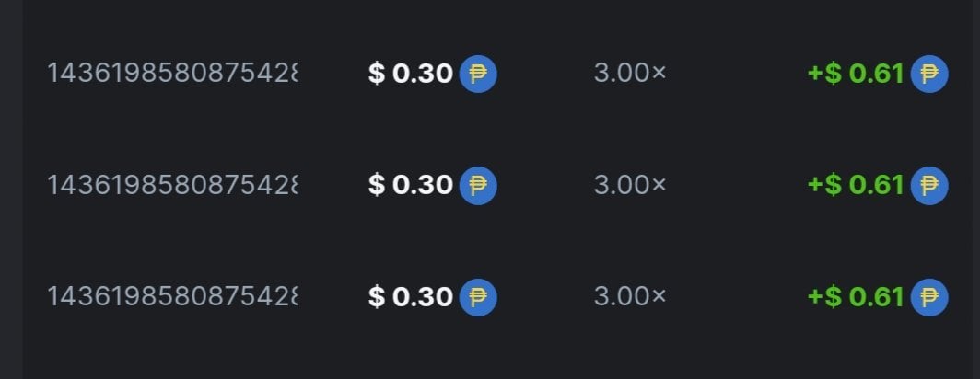Select the $ 0.30 bet amount in top row
This screenshot has height=379, width=980.
click(x=411, y=74)
